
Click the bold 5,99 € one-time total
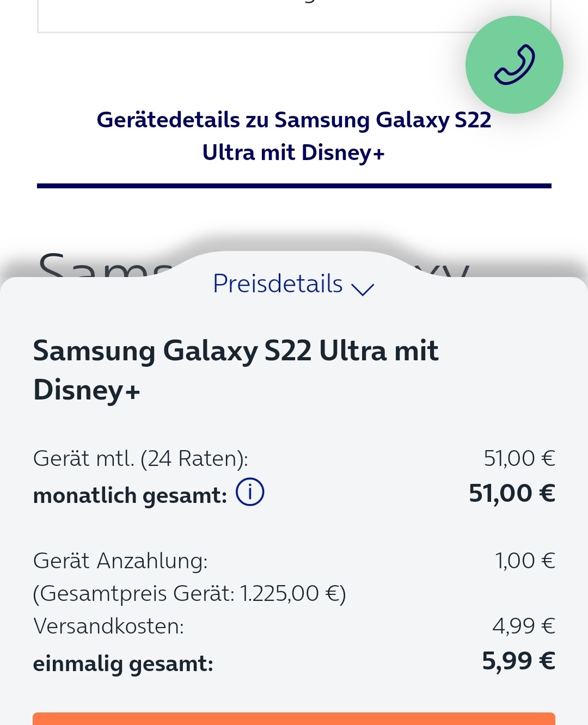[x=519, y=661]
